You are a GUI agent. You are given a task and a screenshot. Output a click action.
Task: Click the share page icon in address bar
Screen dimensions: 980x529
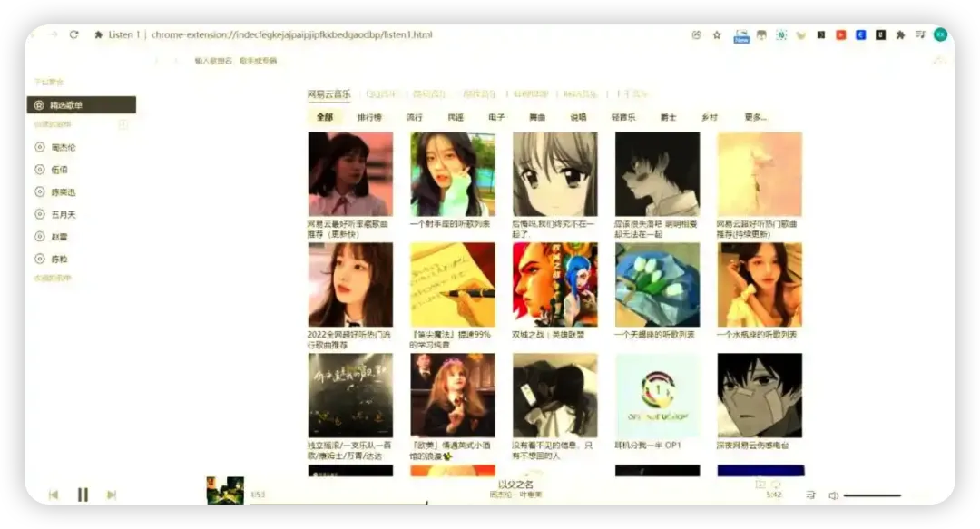click(x=696, y=35)
